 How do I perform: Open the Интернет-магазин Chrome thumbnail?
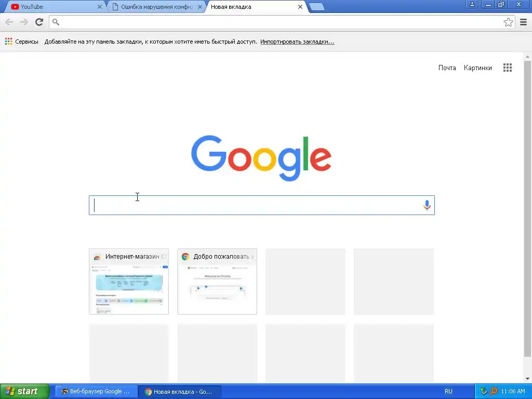point(129,281)
